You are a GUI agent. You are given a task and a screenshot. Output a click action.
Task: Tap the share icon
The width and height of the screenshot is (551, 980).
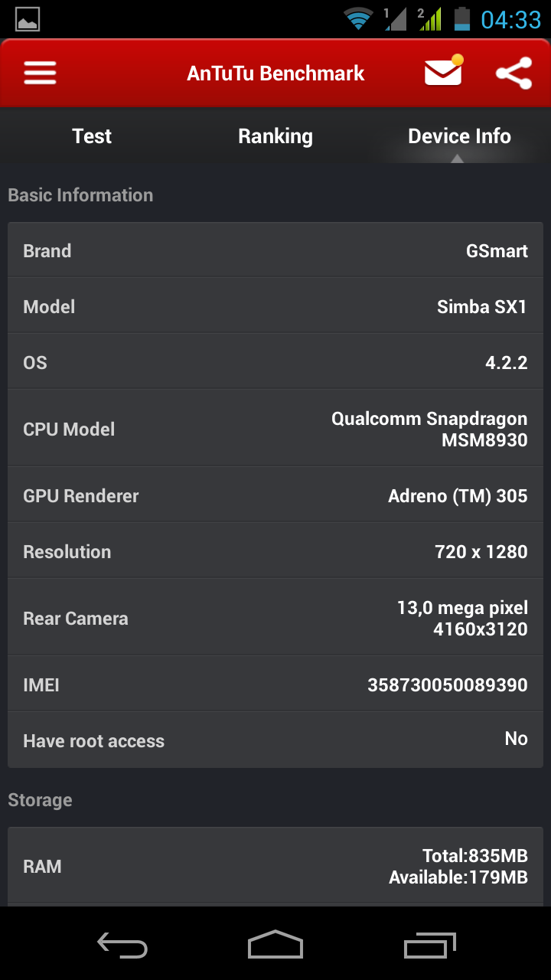(x=514, y=73)
